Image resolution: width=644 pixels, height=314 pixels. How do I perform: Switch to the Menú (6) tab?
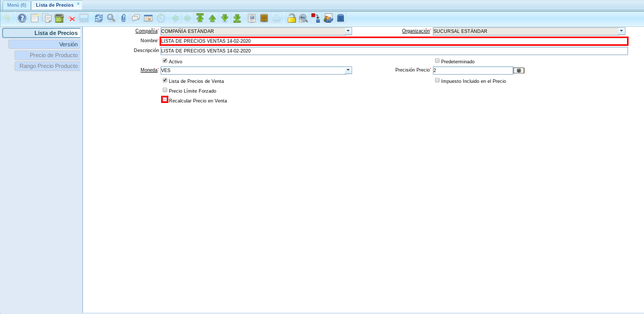[x=16, y=5]
